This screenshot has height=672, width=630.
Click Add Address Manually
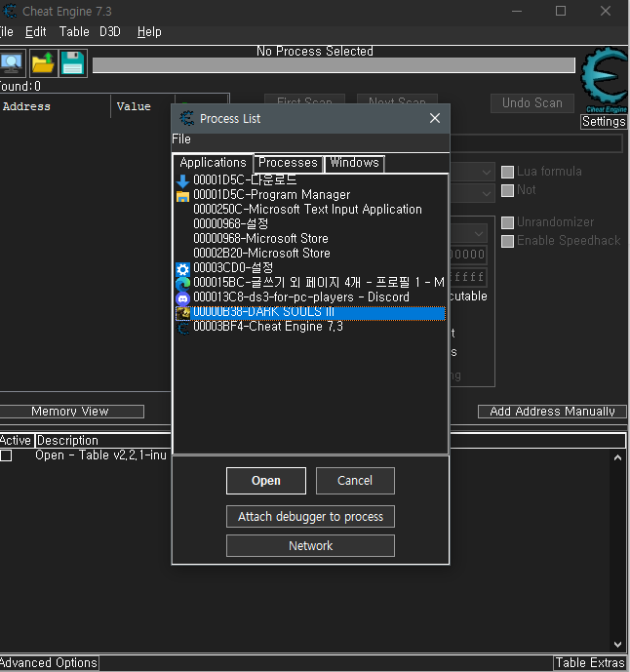[x=552, y=412]
